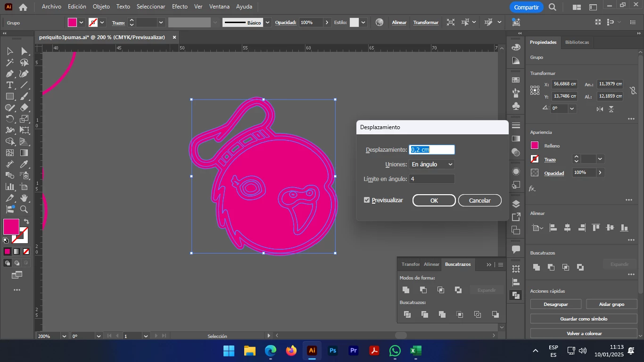Toggle constrain width and height proportions
The width and height of the screenshot is (644, 362).
pyautogui.click(x=633, y=90)
